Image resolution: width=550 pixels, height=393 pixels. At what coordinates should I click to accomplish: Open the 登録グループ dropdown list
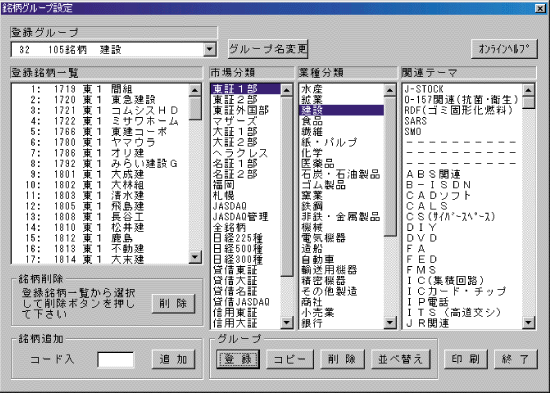pyautogui.click(x=209, y=49)
